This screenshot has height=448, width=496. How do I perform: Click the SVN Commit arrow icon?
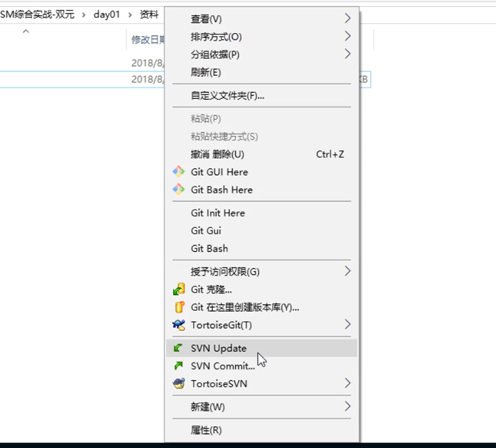[179, 366]
